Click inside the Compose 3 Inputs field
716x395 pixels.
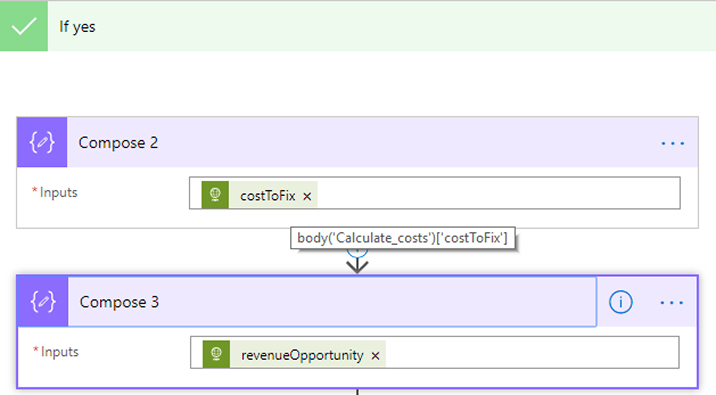(435, 352)
